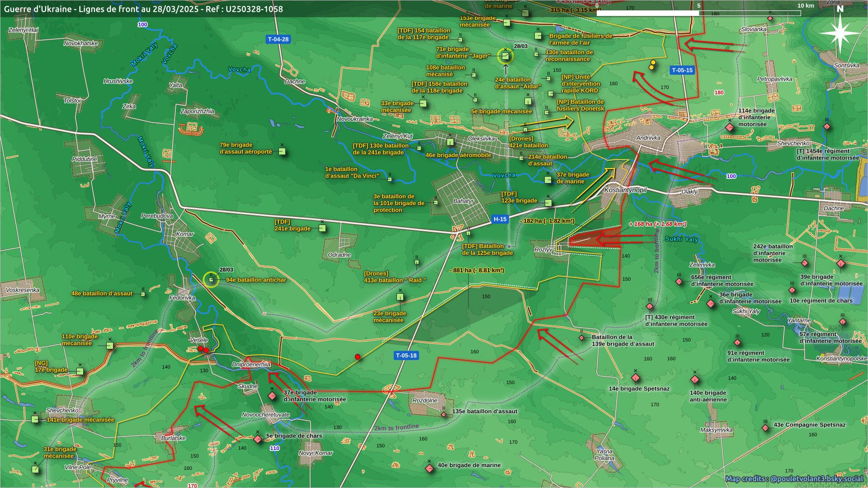Click the Dniproenerhiia village label
The width and height of the screenshot is (868, 488).
[x=251, y=364]
